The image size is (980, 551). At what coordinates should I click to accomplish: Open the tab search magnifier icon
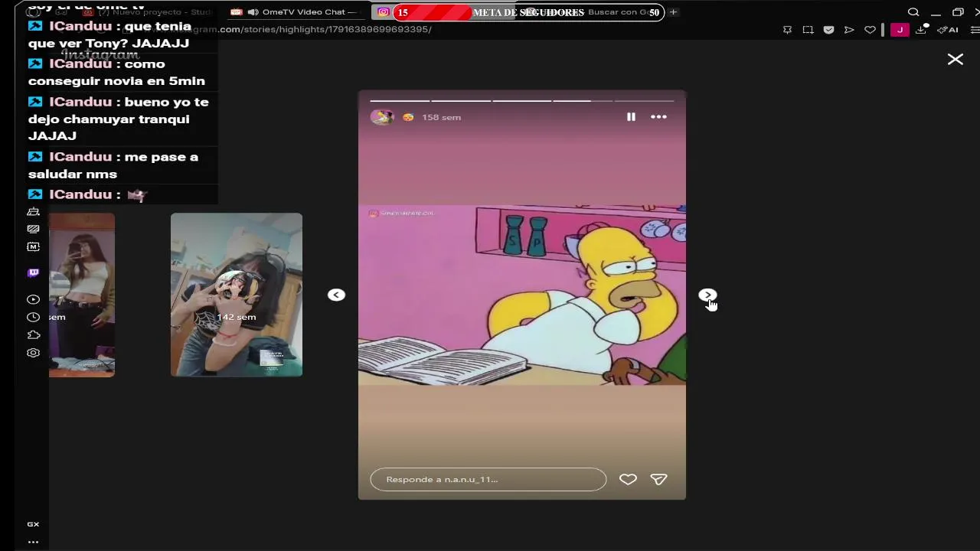tap(913, 12)
